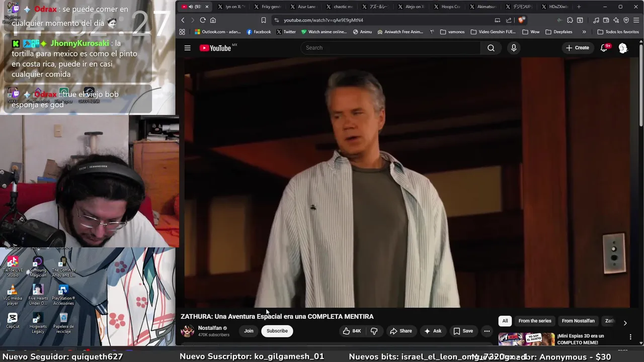The image size is (644, 362).
Task: Switch to the chaotic me tab
Action: (x=339, y=7)
